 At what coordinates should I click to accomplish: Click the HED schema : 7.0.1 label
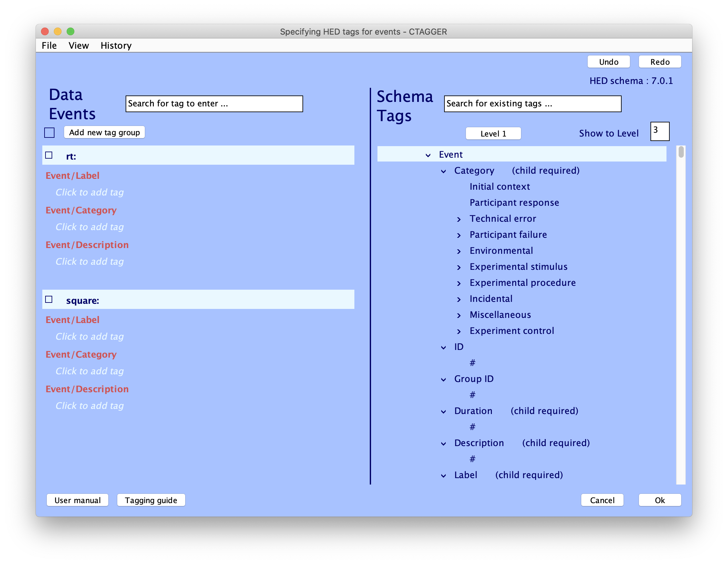point(631,81)
